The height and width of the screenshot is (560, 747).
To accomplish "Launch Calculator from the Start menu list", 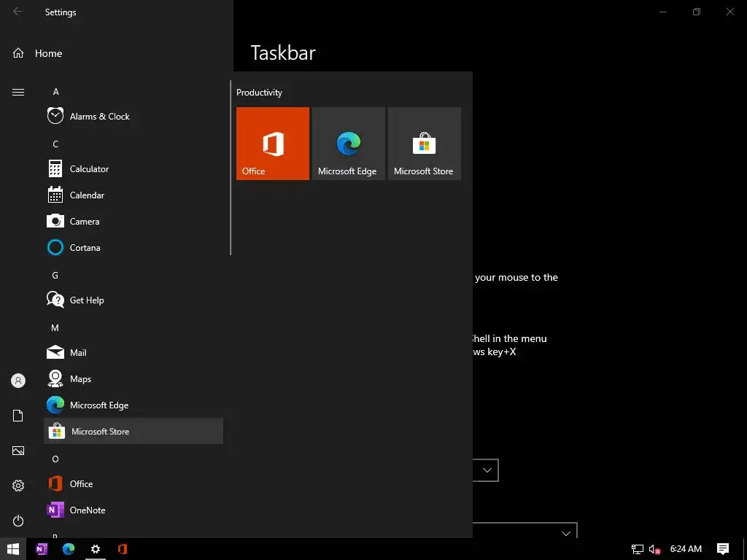I will [x=133, y=169].
